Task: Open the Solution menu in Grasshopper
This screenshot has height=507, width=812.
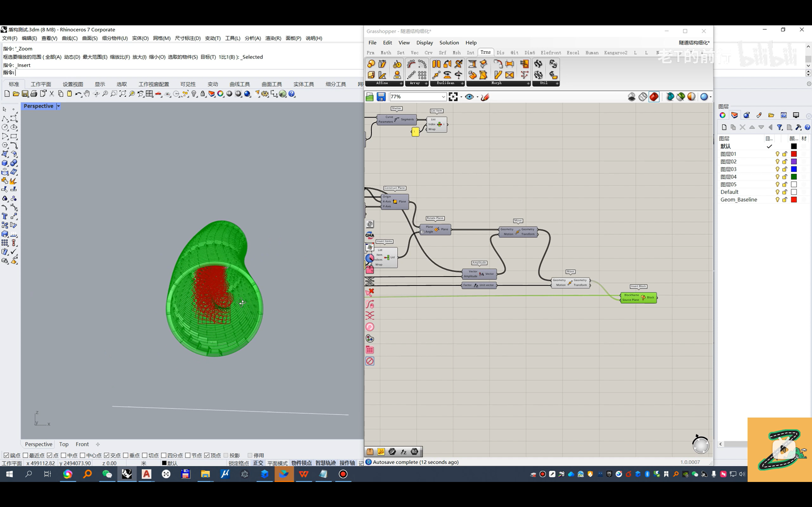Action: pyautogui.click(x=449, y=42)
